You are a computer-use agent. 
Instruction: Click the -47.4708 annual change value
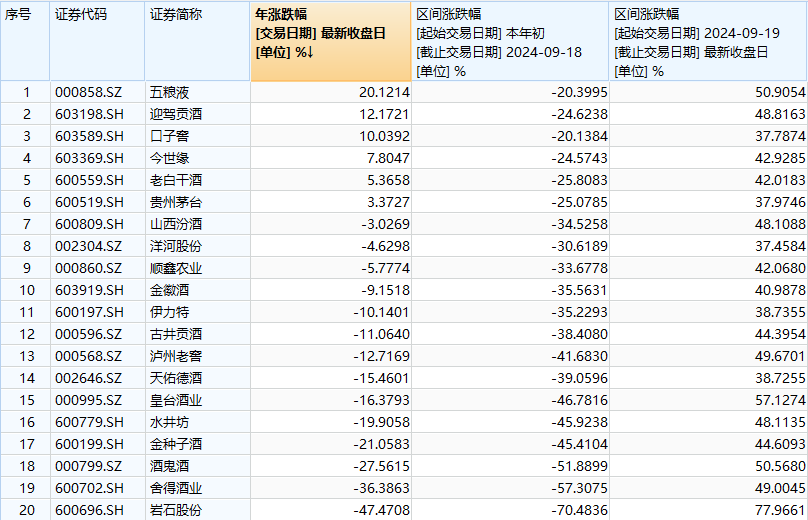pos(382,510)
